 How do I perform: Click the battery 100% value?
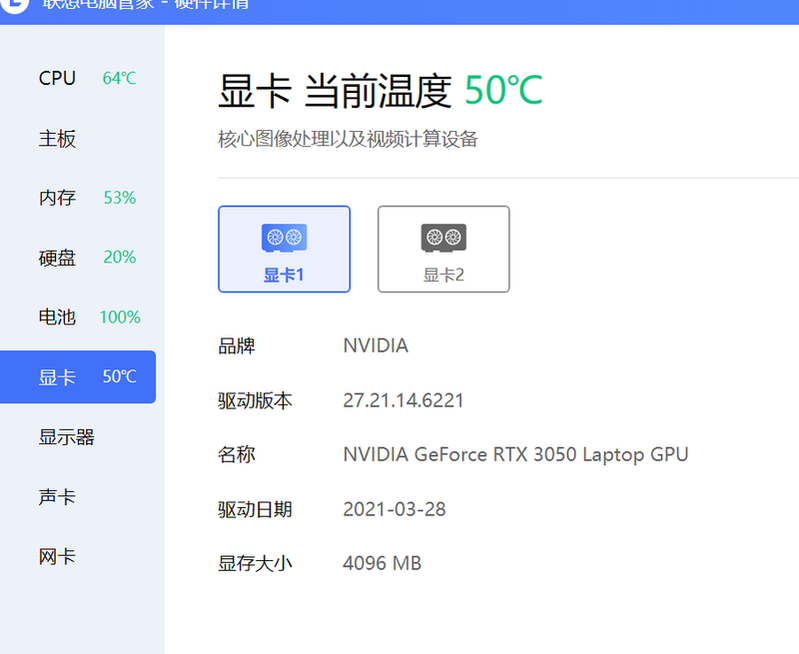[120, 317]
